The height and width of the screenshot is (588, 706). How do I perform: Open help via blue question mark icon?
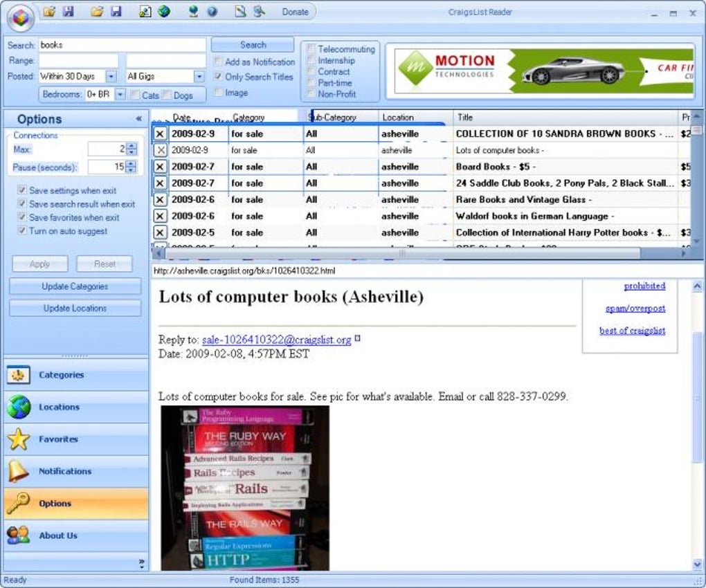tap(212, 11)
